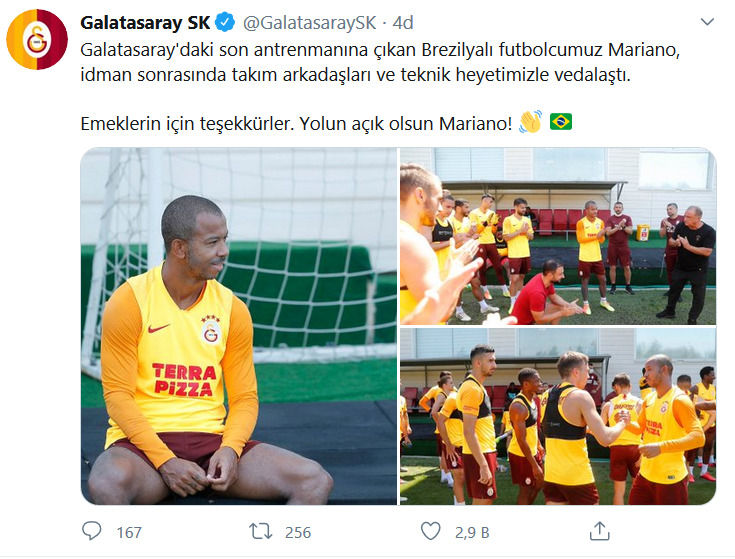Image resolution: width=735 pixels, height=559 pixels.
Task: Open the Galatasaray SK display name link
Action: [x=145, y=22]
